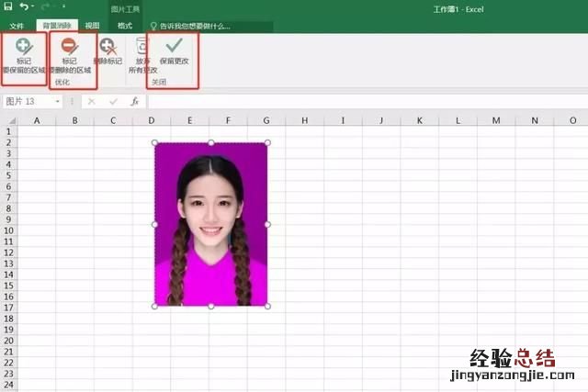The width and height of the screenshot is (588, 392).
Task: Open the File tab
Action: [x=17, y=27]
